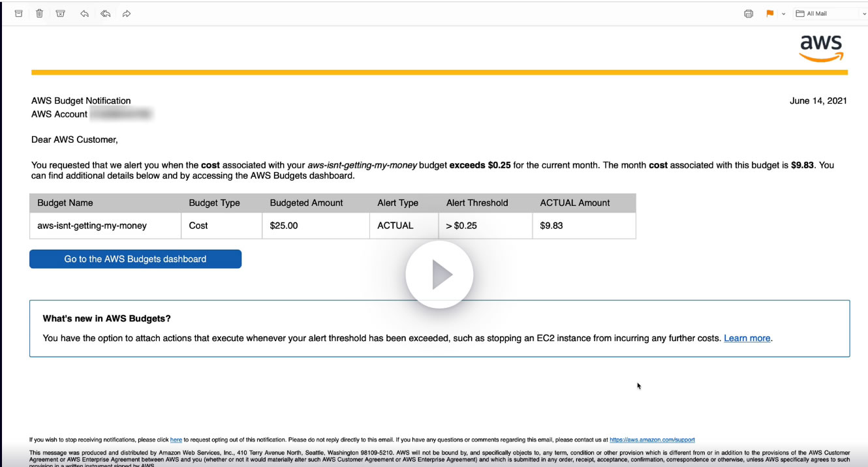Click the 'here' opt-out link

[x=176, y=440]
